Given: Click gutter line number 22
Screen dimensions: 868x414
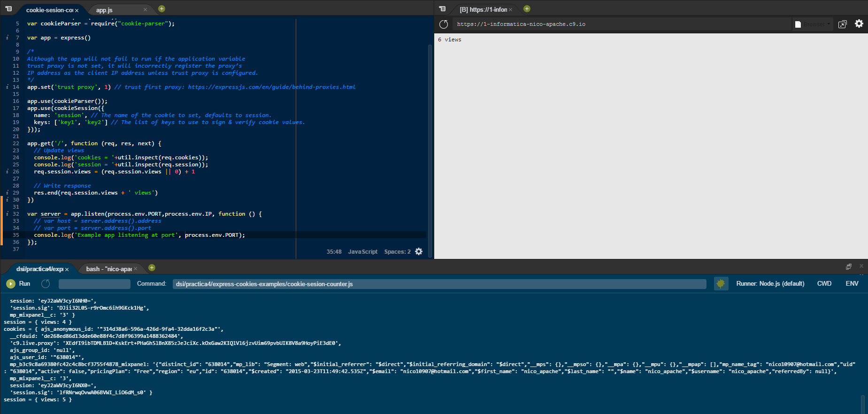Looking at the screenshot, I should (x=16, y=143).
